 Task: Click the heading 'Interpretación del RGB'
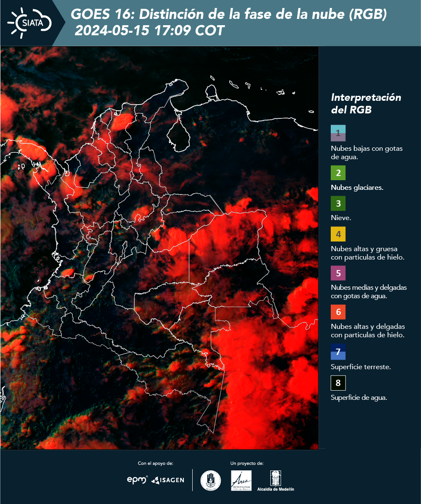[x=366, y=104]
